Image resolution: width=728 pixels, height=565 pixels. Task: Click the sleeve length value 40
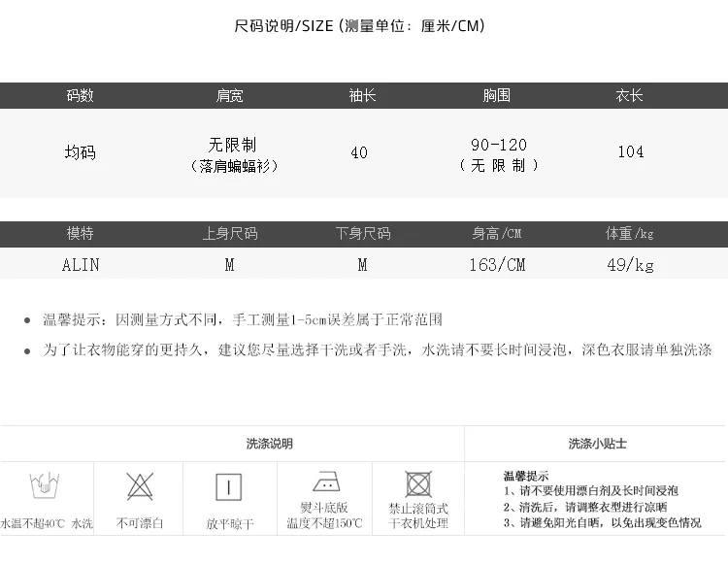pos(359,152)
